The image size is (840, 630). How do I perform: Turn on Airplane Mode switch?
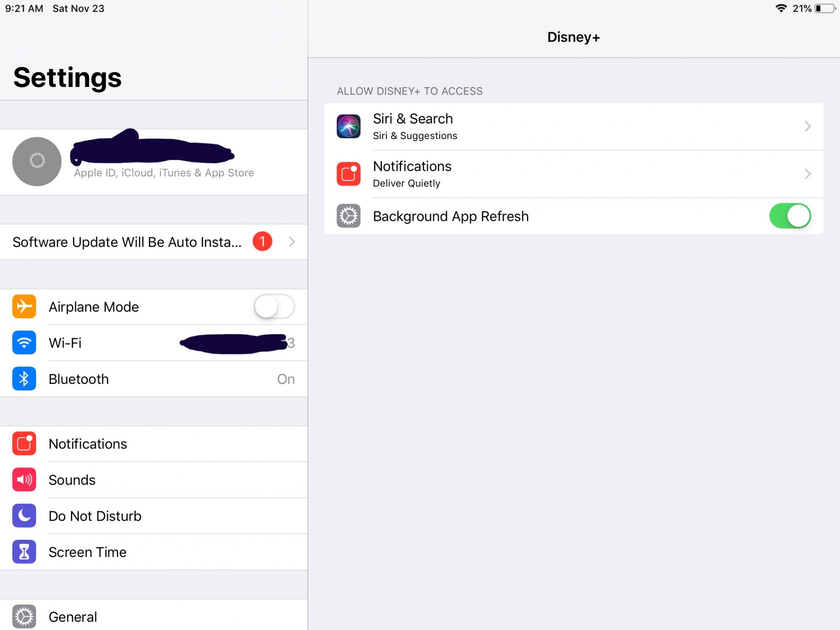[x=274, y=307]
